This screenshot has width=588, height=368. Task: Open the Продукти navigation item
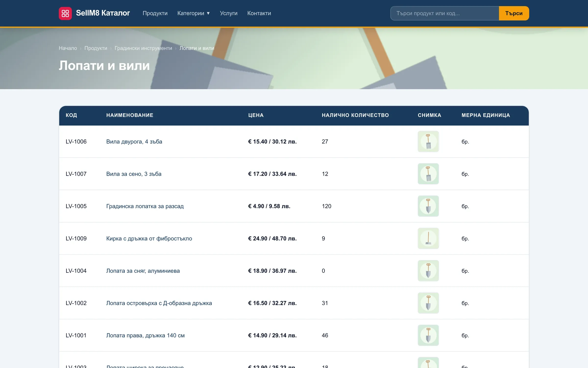pyautogui.click(x=155, y=13)
